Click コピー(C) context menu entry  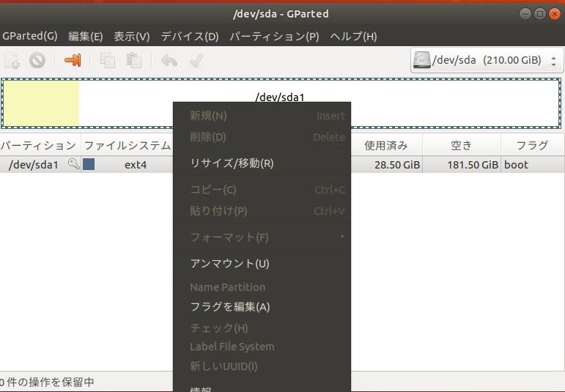(262, 190)
